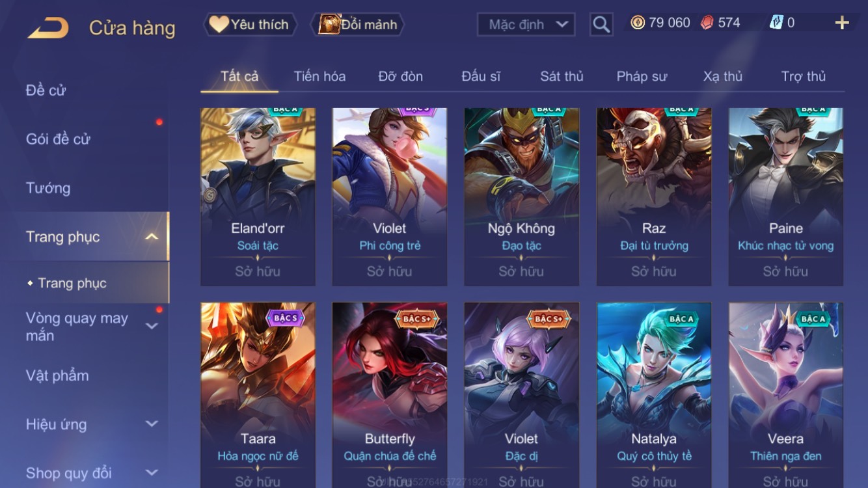Switch to the Pháp sư tab

pyautogui.click(x=642, y=76)
